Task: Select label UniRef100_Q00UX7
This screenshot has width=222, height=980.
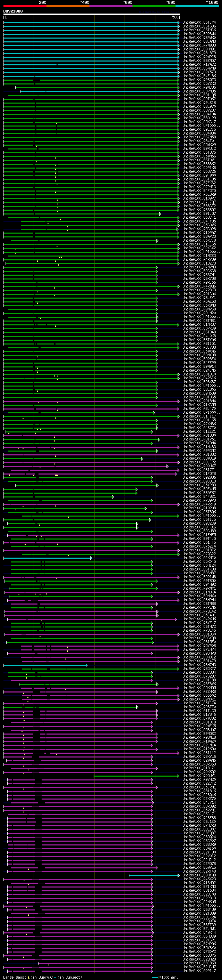Action: (x=199, y=466)
